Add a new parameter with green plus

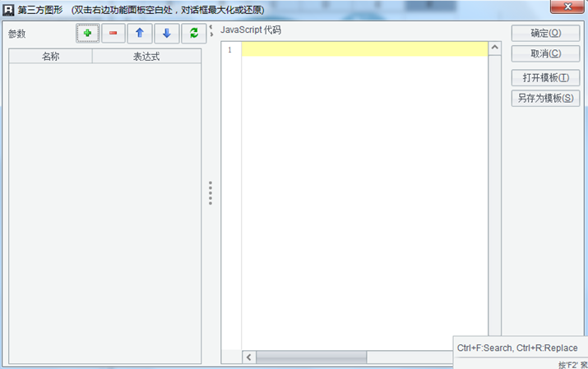(x=88, y=34)
